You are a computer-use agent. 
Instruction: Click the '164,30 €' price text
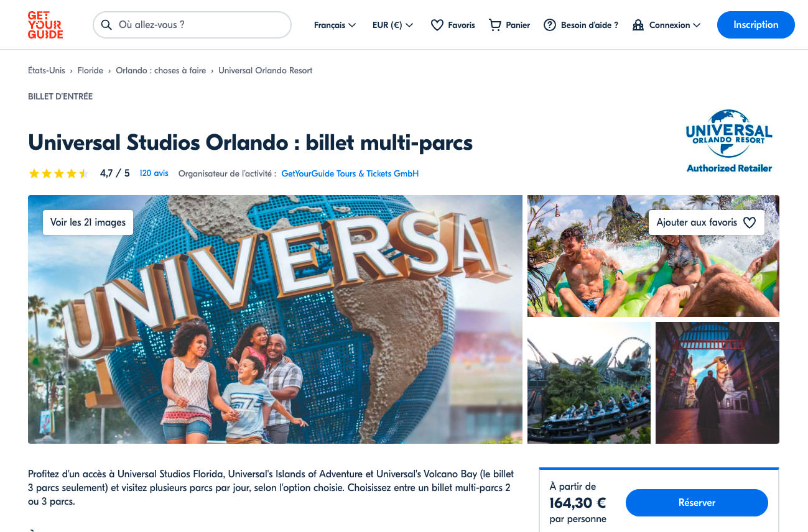tap(578, 503)
